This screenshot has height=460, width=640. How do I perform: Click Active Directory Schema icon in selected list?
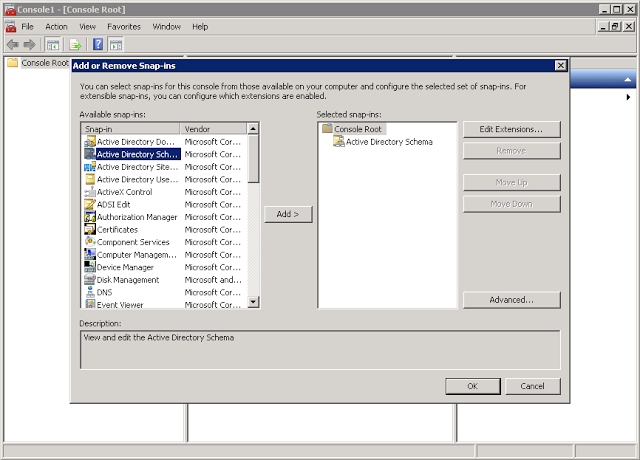(339, 141)
